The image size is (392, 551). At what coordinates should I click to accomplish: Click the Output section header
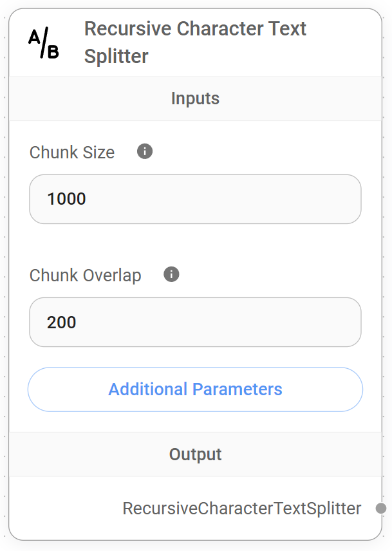coord(195,454)
